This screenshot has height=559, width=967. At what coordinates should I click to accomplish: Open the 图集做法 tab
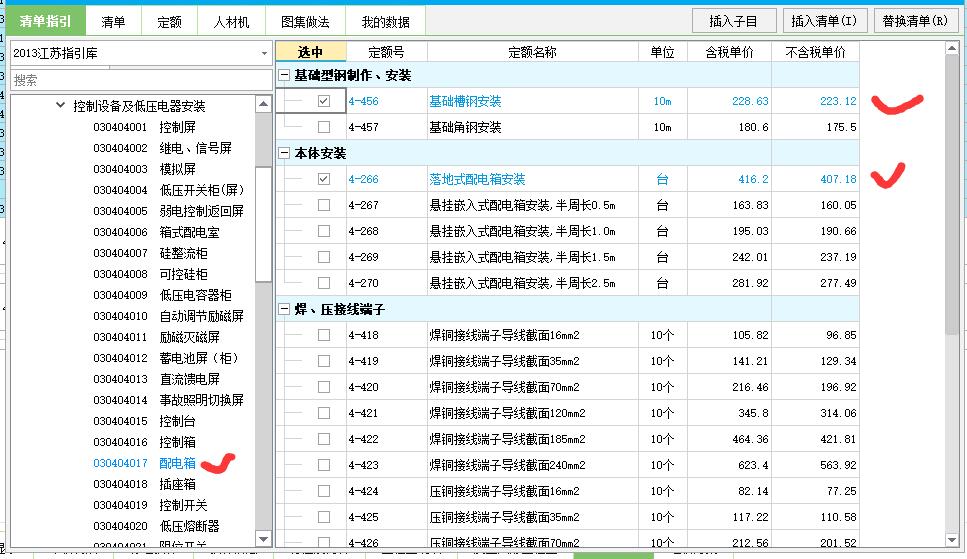tap(305, 22)
